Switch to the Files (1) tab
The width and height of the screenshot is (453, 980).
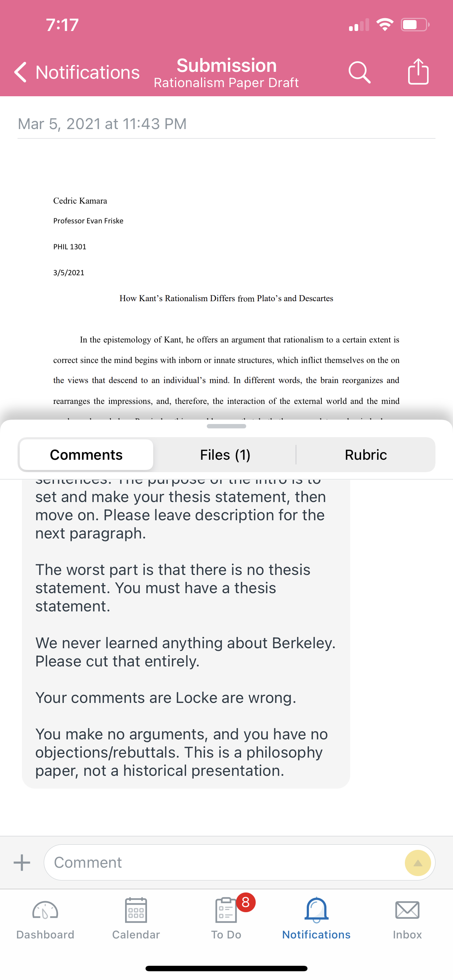click(225, 455)
